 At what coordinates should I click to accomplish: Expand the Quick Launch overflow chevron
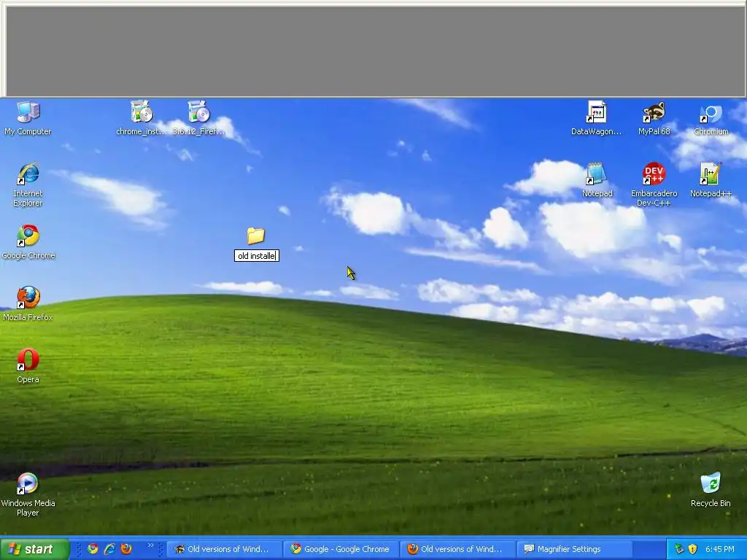pyautogui.click(x=150, y=545)
